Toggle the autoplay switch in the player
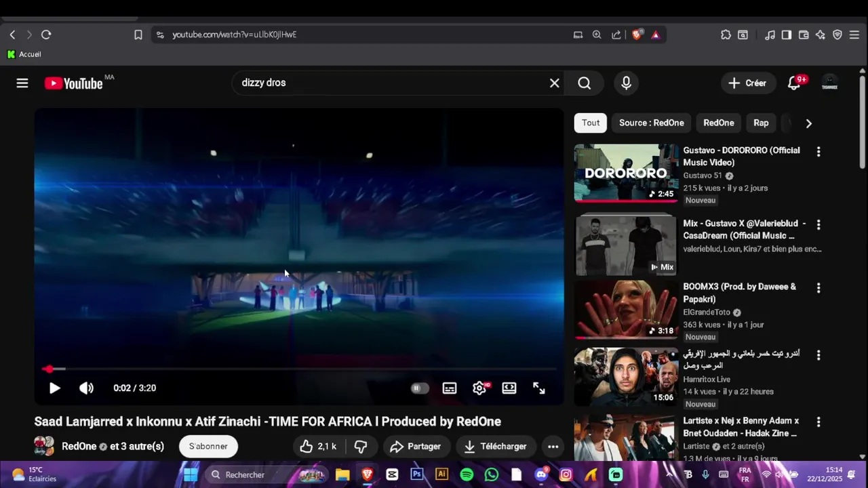The image size is (868, 488). point(420,388)
